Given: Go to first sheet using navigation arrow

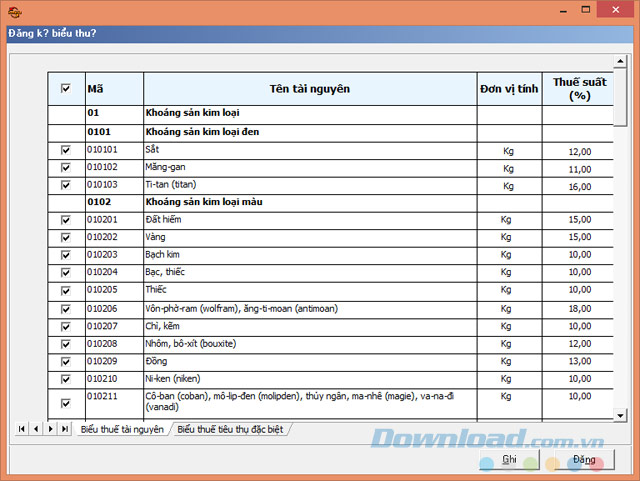Looking at the screenshot, I should point(21,429).
